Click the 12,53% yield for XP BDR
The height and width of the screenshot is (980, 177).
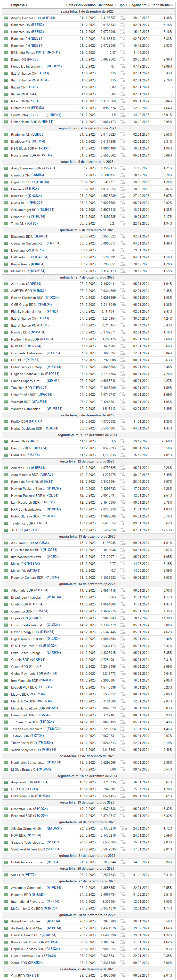167,530
